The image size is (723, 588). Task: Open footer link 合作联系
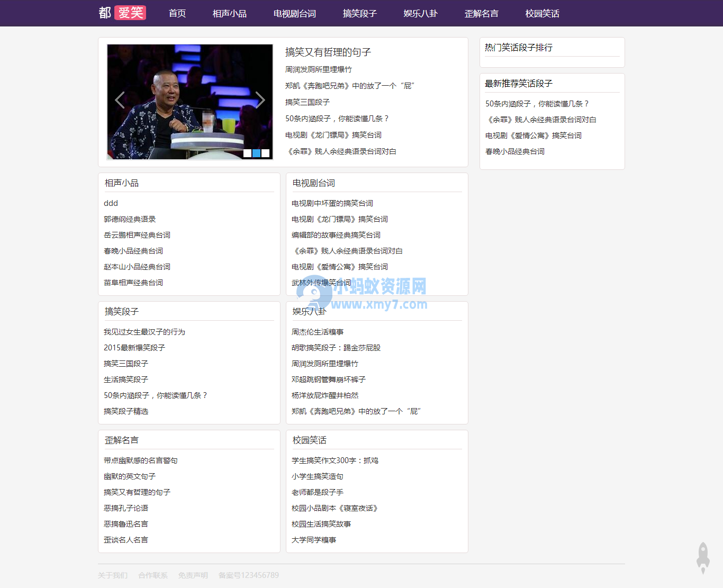[x=153, y=575]
